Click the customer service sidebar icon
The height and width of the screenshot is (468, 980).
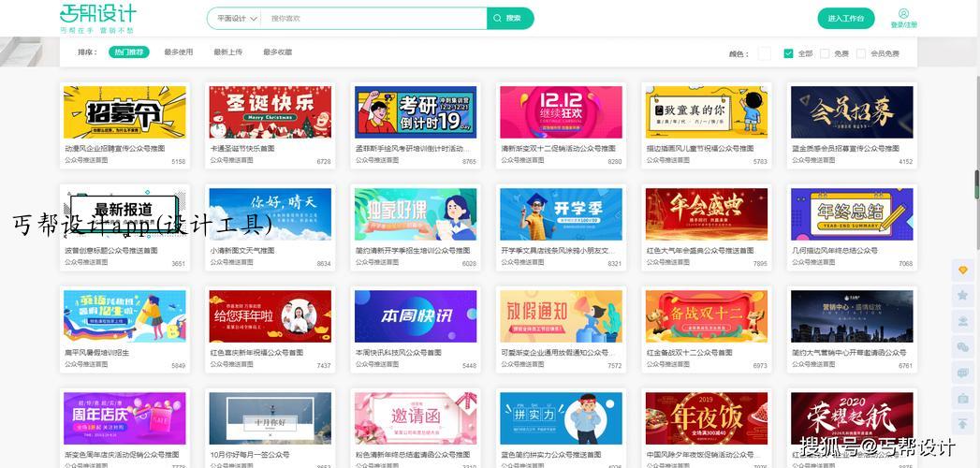coord(962,321)
